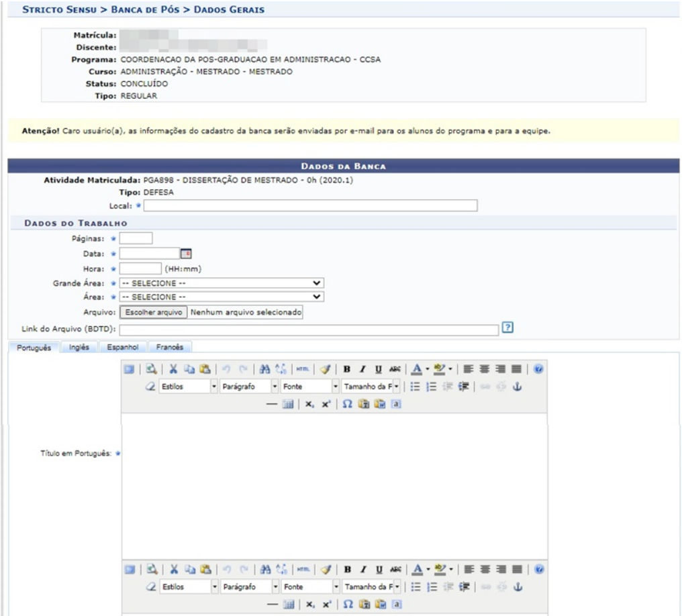Switch to the Inglês tab
The image size is (682, 616).
coord(79,348)
